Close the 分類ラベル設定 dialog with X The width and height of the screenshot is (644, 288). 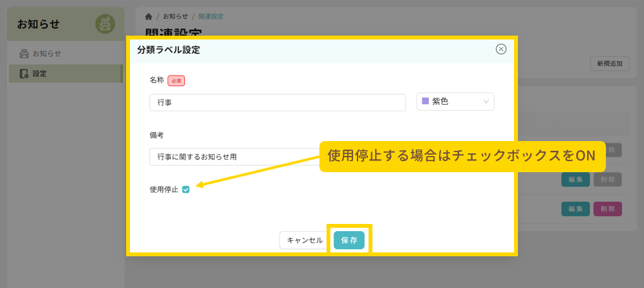click(500, 50)
